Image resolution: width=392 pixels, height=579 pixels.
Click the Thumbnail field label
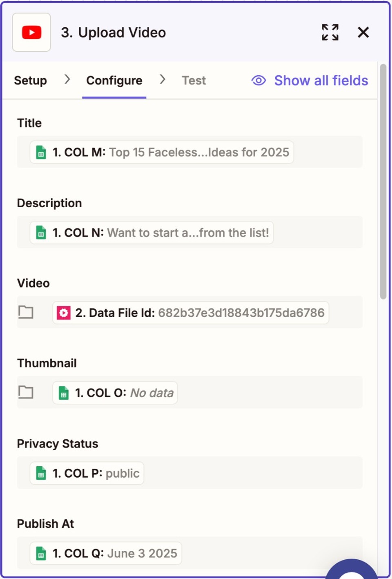coord(47,363)
